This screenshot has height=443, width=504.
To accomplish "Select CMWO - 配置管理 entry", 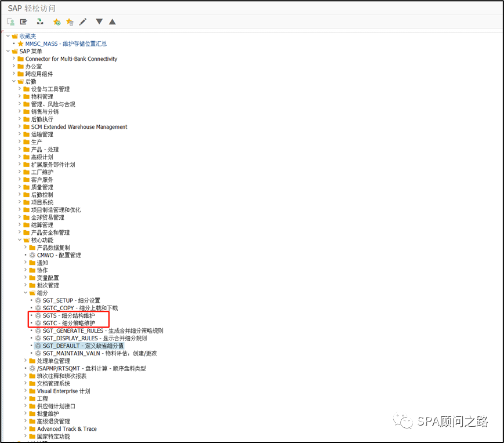I will [59, 255].
